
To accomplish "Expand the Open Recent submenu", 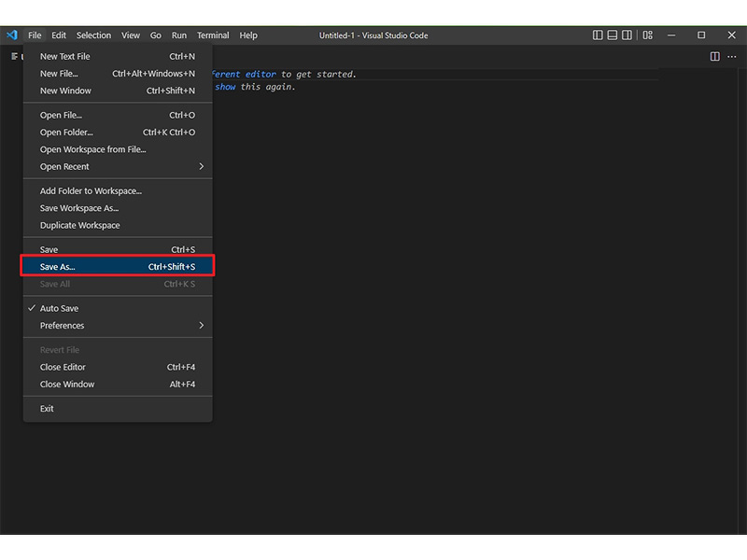I will 118,166.
